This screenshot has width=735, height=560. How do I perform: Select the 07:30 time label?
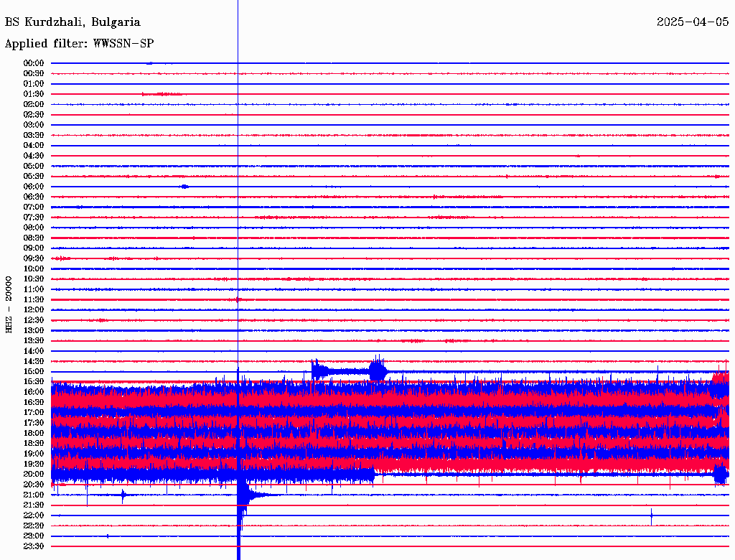click(x=34, y=218)
